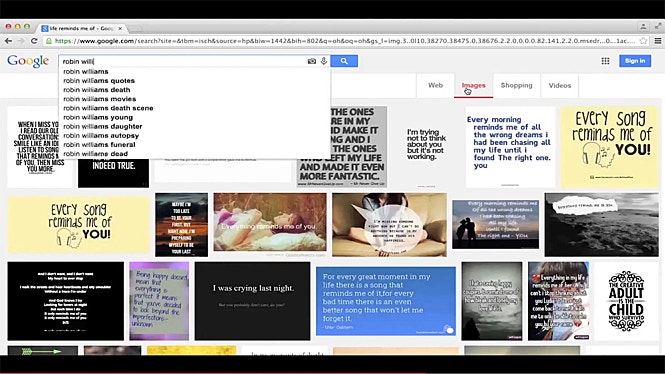Go to the Videos tab
The width and height of the screenshot is (665, 374).
coord(560,85)
